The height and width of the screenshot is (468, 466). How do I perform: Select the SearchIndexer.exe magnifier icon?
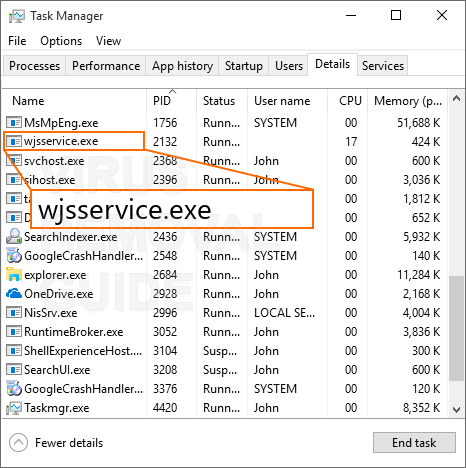coord(14,237)
